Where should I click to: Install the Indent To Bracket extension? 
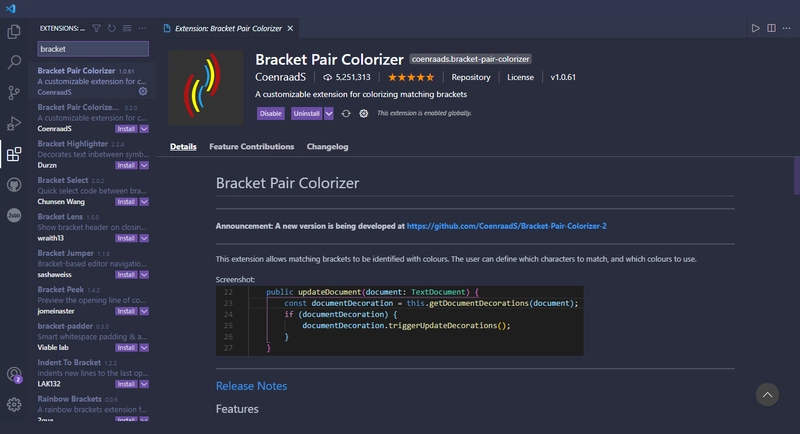126,384
